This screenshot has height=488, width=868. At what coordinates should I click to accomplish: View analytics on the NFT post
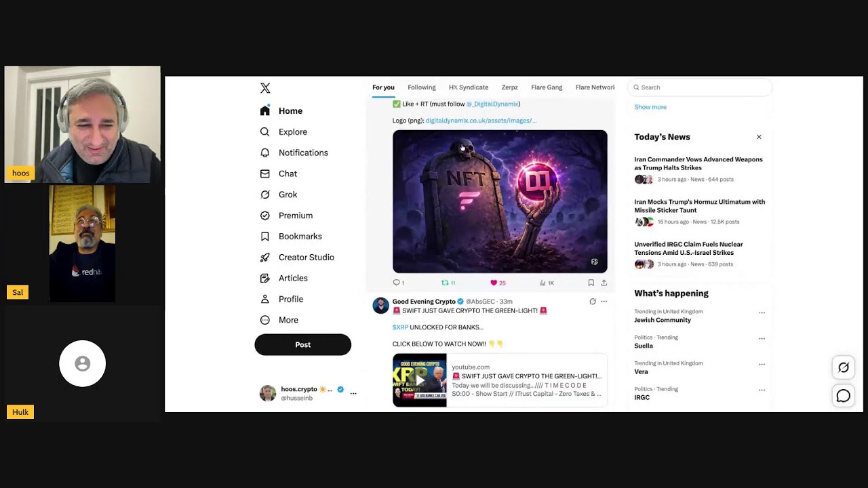[542, 283]
